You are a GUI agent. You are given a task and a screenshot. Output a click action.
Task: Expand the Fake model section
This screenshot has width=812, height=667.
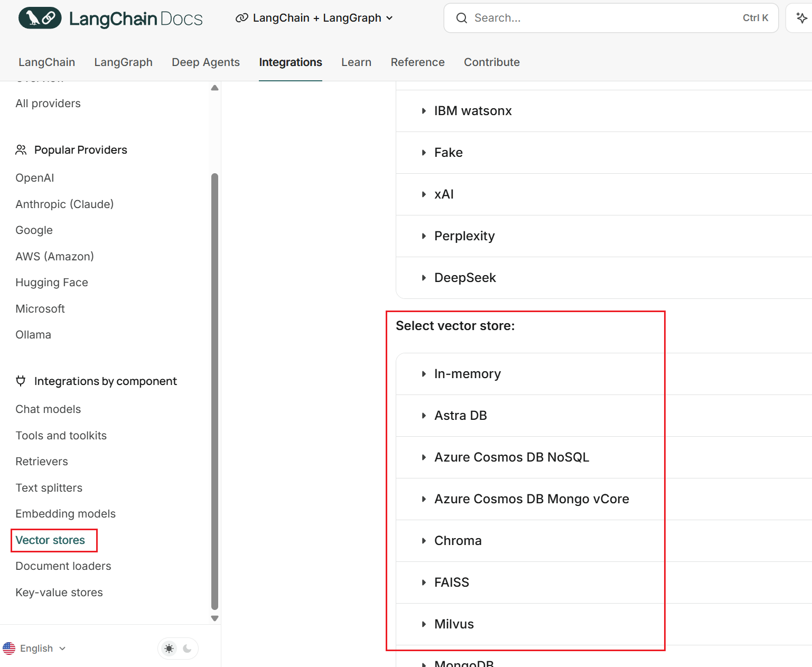[604, 153]
